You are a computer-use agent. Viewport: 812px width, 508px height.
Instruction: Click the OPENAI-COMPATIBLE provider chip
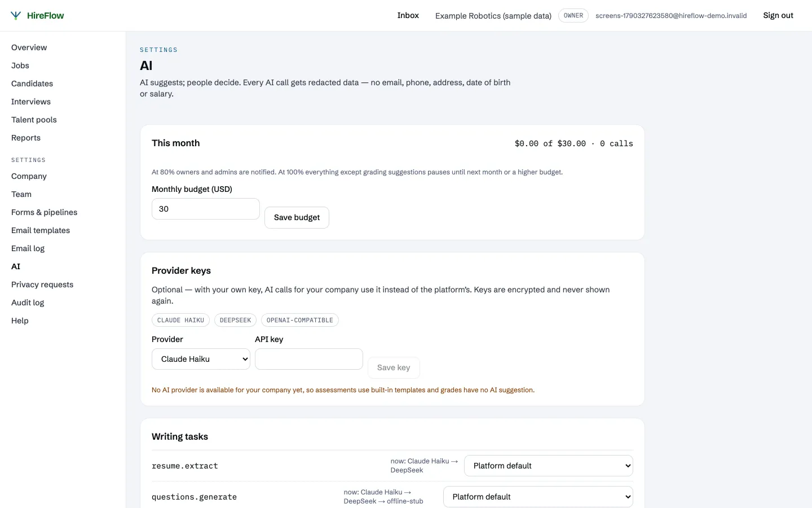299,320
